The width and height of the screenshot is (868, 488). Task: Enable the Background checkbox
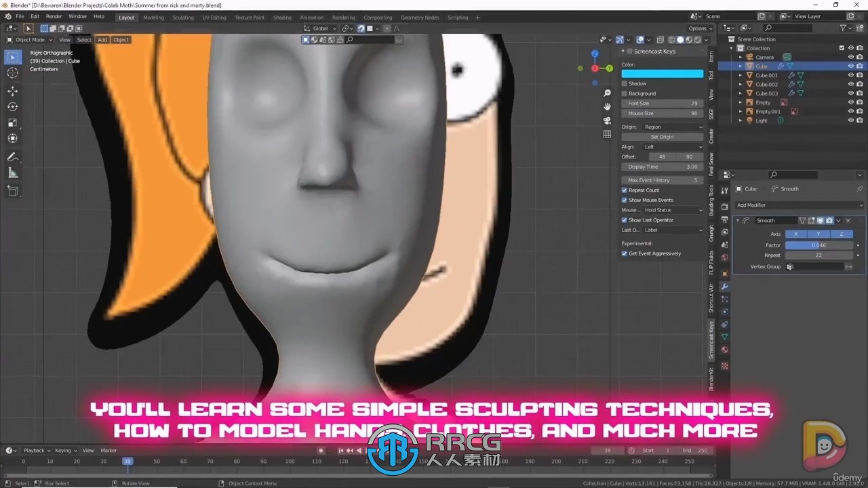[625, 94]
